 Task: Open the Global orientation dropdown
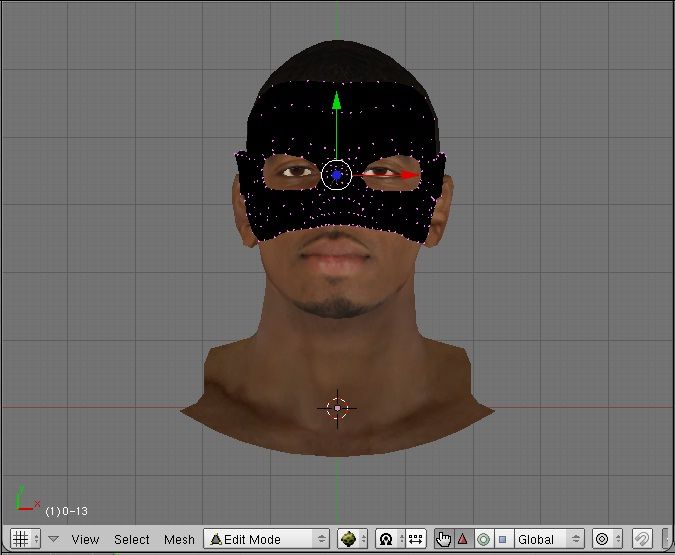tap(547, 539)
